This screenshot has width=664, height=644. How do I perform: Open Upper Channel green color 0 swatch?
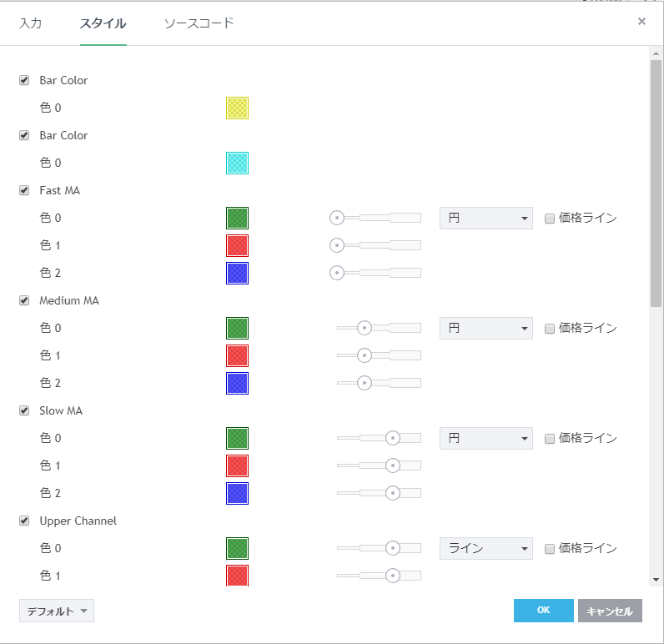coord(237,548)
